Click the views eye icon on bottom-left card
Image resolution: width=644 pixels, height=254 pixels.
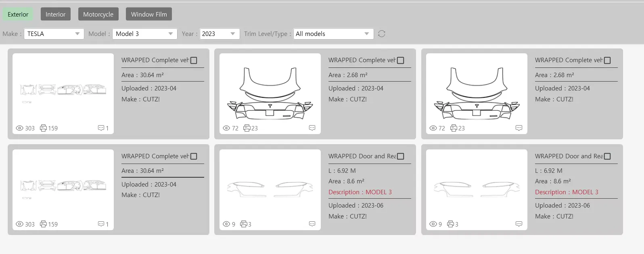pos(19,225)
